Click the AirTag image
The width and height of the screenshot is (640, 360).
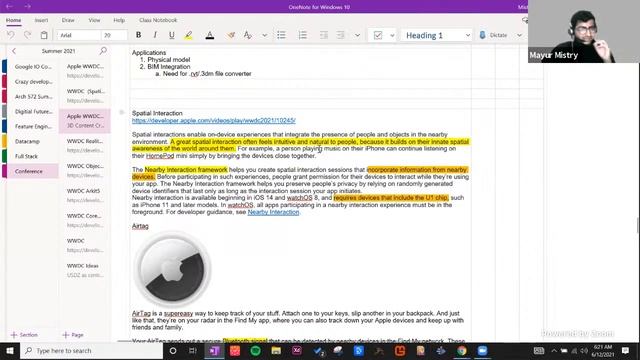coord(172,269)
